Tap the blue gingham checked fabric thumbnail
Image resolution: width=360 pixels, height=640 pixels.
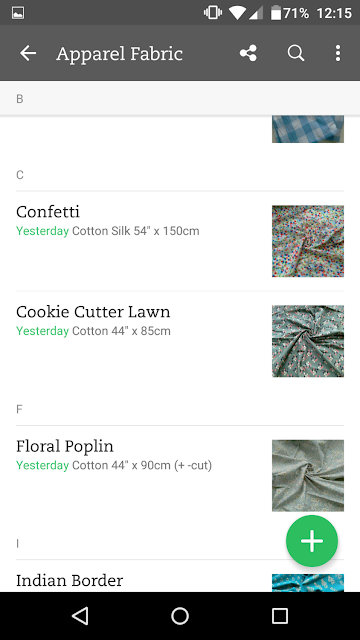[308, 129]
